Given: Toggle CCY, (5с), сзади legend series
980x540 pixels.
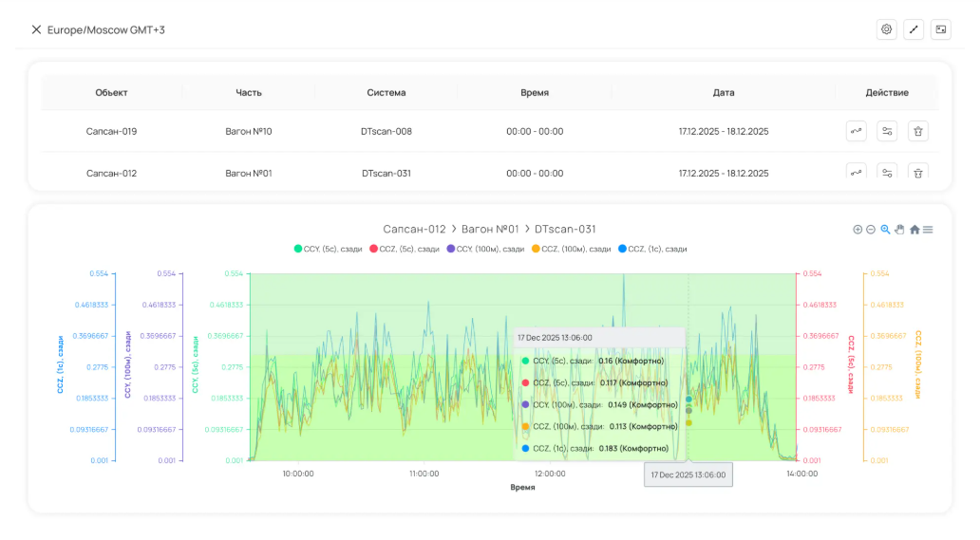Looking at the screenshot, I should (329, 249).
